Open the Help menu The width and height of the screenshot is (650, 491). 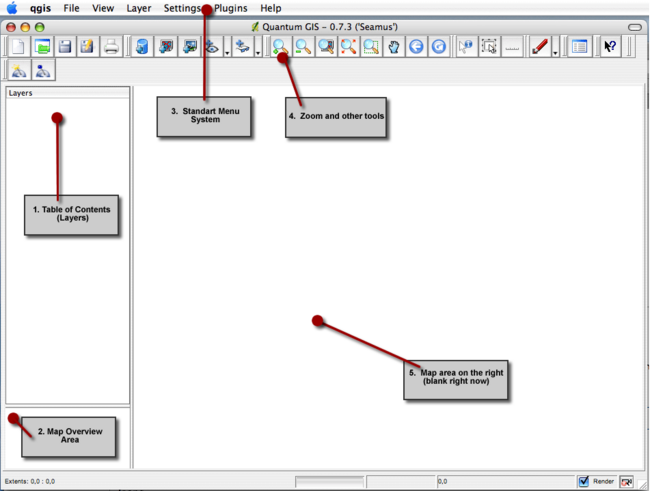point(270,7)
